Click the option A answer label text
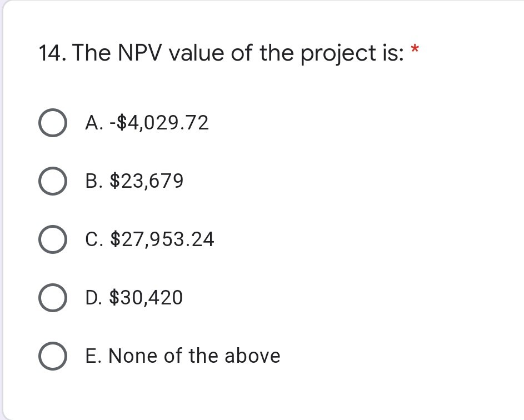The image size is (524, 420). [x=147, y=123]
